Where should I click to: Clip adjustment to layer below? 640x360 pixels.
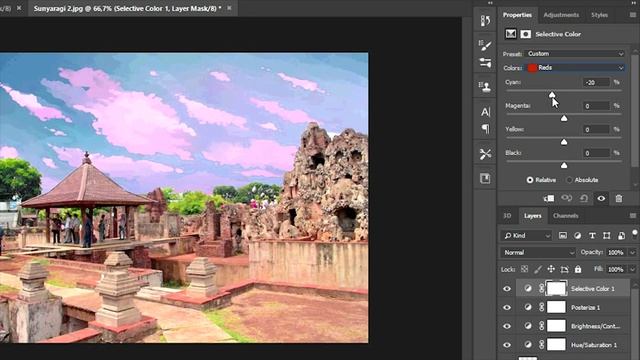tap(549, 198)
